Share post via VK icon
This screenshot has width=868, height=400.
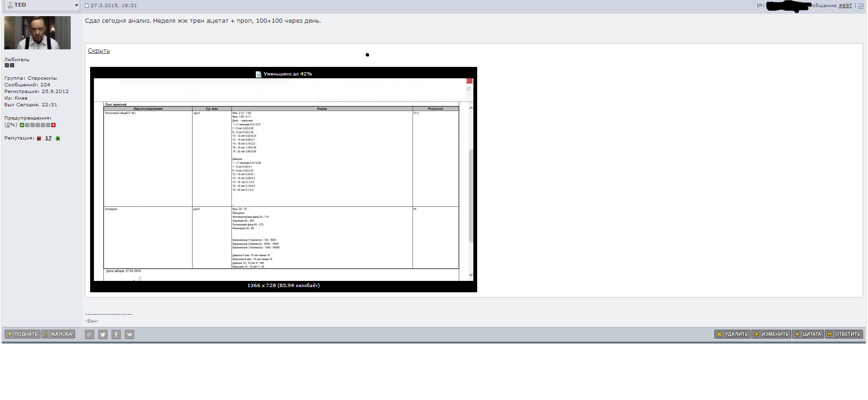click(x=129, y=335)
